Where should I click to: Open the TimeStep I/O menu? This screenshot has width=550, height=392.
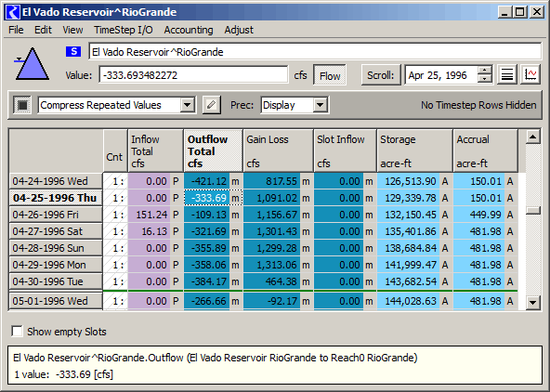tap(124, 30)
